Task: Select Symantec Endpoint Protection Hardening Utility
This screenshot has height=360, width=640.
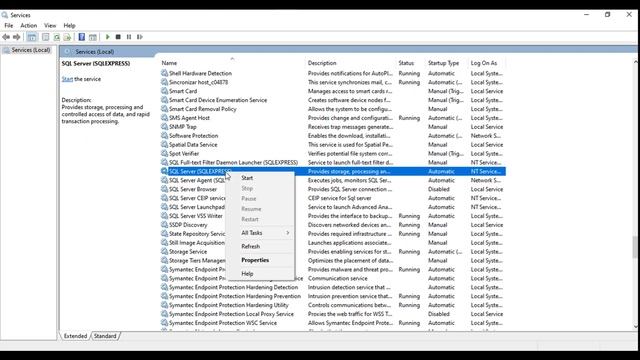Action: [229, 305]
